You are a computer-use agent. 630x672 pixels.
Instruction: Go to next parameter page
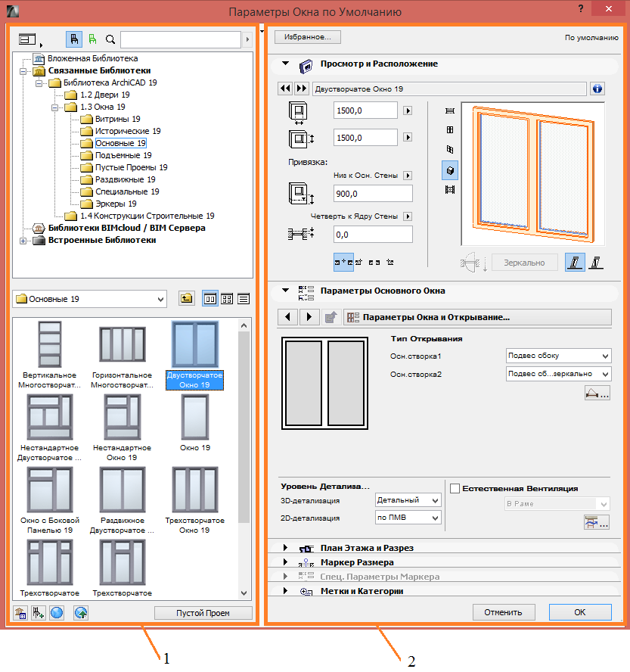click(309, 317)
